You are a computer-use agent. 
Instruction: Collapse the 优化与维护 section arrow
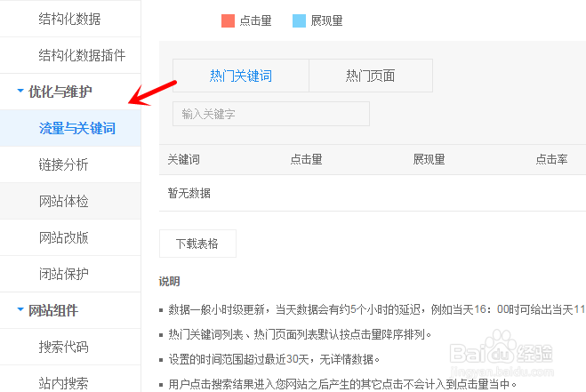20,91
